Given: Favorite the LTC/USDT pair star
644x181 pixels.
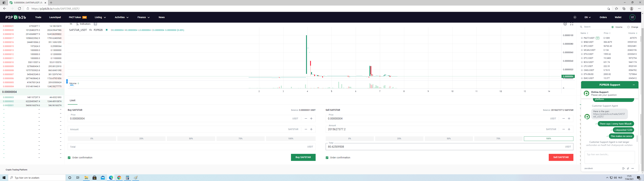Looking at the screenshot, I should [582, 66].
